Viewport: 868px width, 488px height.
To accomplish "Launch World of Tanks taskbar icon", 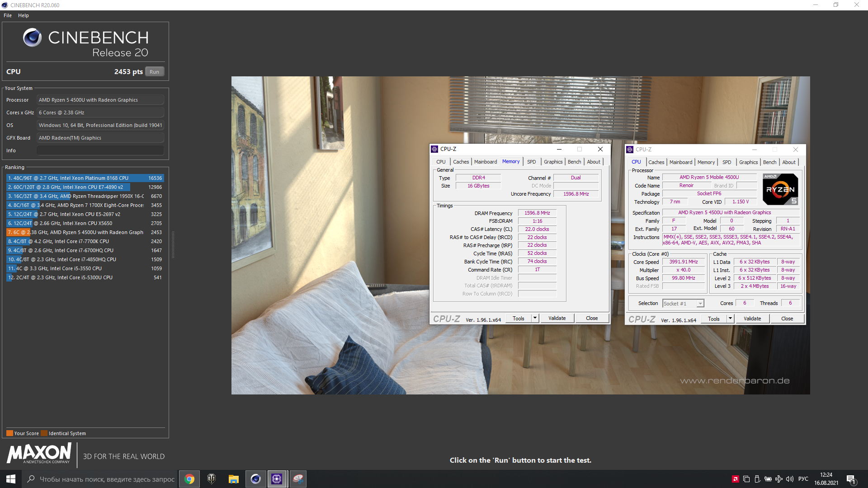I will (x=212, y=479).
